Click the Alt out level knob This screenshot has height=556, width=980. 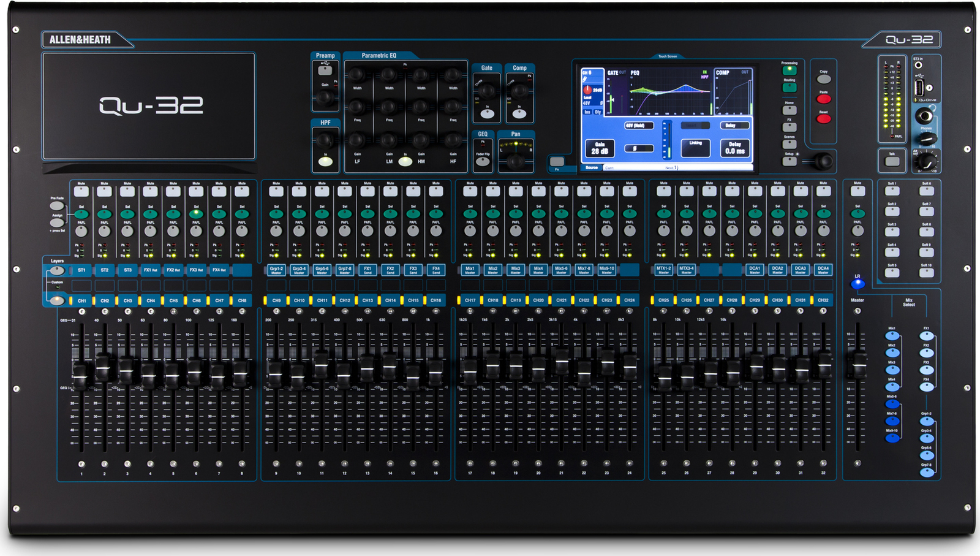pyautogui.click(x=927, y=162)
